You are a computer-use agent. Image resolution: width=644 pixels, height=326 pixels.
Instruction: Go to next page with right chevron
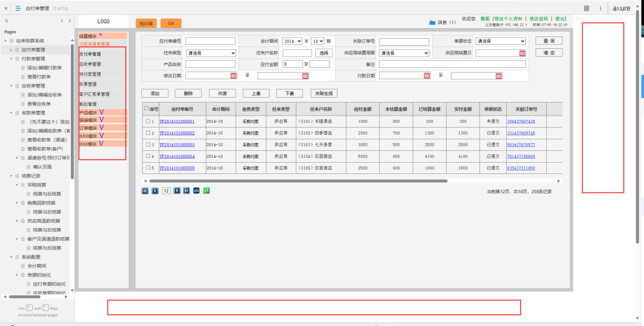click(70, 21)
